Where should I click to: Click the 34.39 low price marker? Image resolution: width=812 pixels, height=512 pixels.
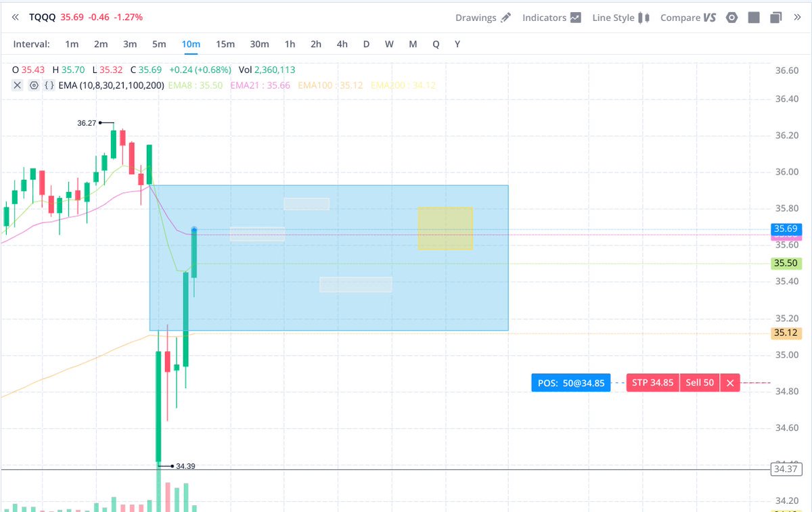coord(186,466)
